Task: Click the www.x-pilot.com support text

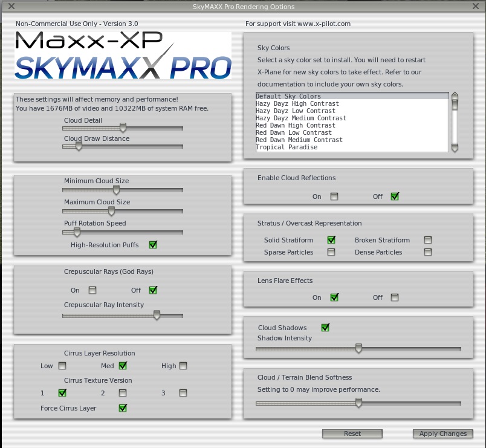Action: pyautogui.click(x=324, y=24)
